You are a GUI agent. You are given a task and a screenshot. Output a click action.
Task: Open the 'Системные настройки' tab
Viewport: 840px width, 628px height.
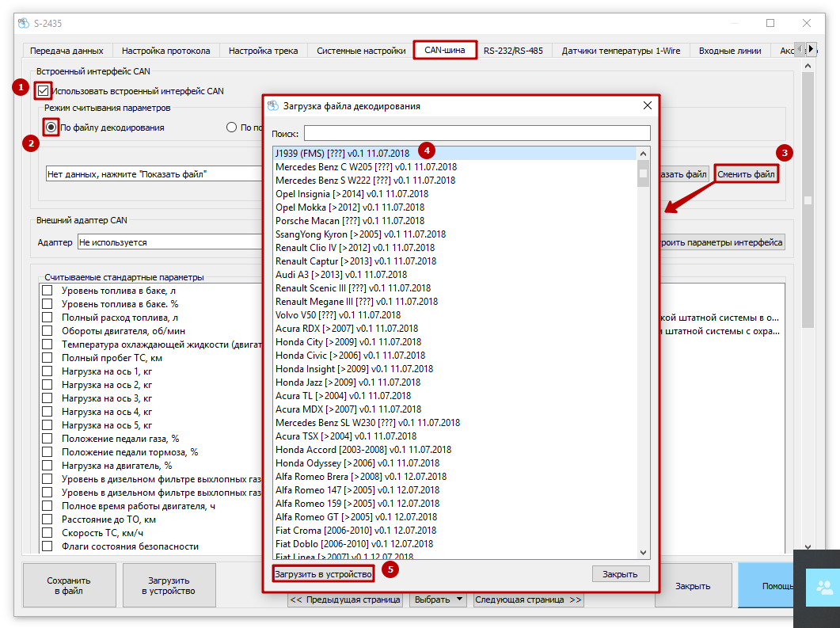361,51
